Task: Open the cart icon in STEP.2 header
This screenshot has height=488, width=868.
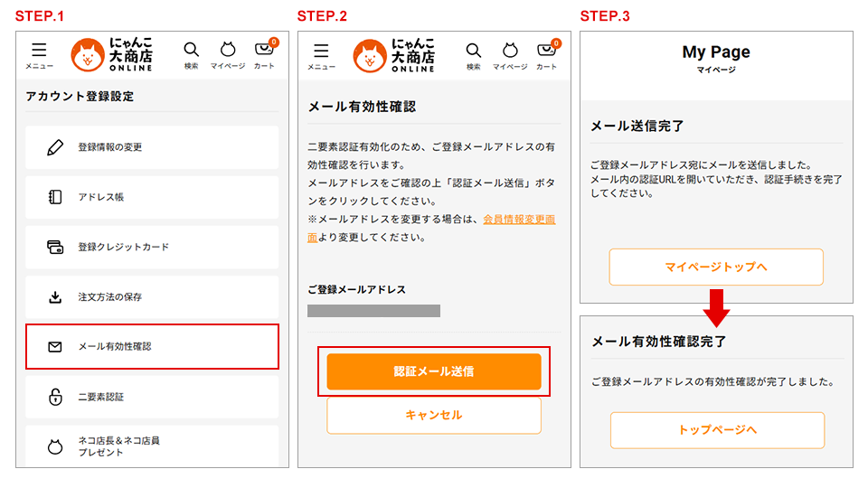Action: coord(546,52)
